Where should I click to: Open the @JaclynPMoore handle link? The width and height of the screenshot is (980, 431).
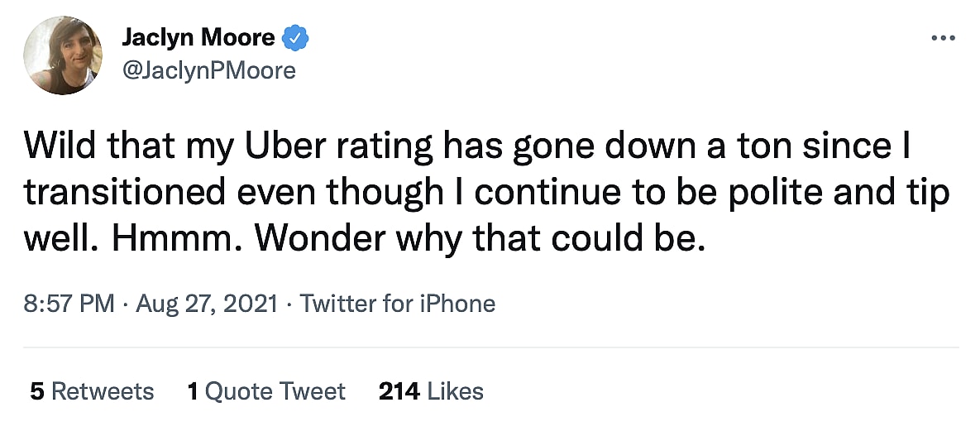(208, 70)
